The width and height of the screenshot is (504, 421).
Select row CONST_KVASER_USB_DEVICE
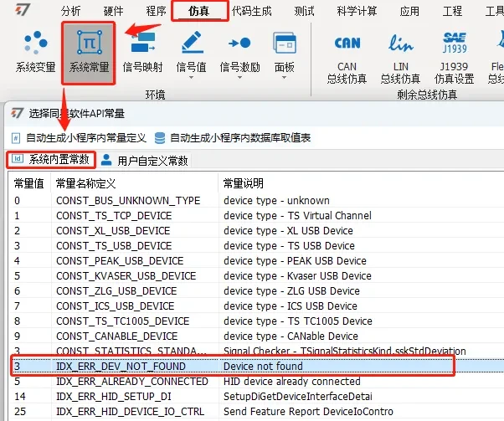(256, 276)
